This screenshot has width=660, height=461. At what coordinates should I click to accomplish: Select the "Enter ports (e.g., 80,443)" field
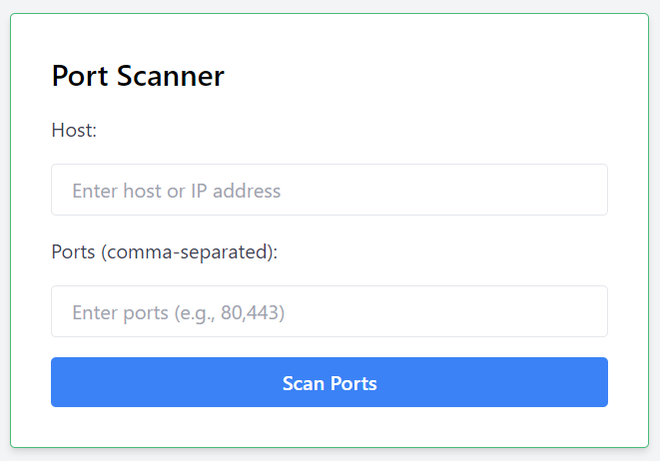(x=329, y=312)
